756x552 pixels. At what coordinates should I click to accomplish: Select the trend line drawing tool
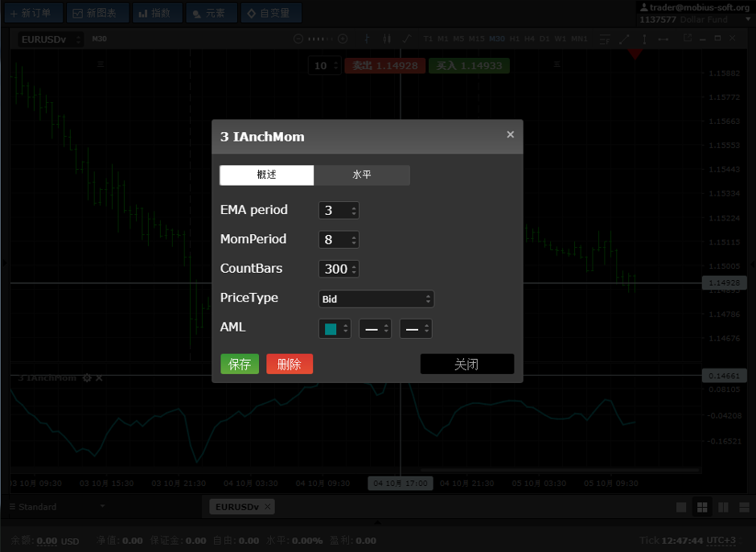click(624, 39)
